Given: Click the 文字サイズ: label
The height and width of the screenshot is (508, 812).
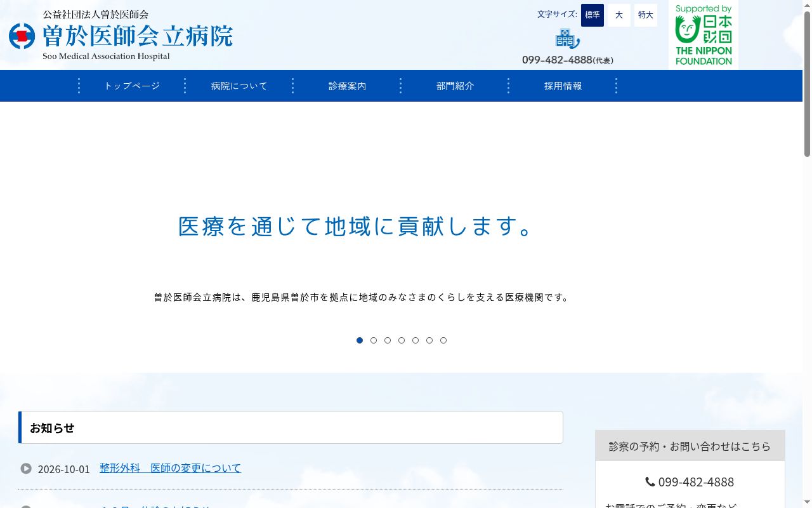Looking at the screenshot, I should click(557, 14).
